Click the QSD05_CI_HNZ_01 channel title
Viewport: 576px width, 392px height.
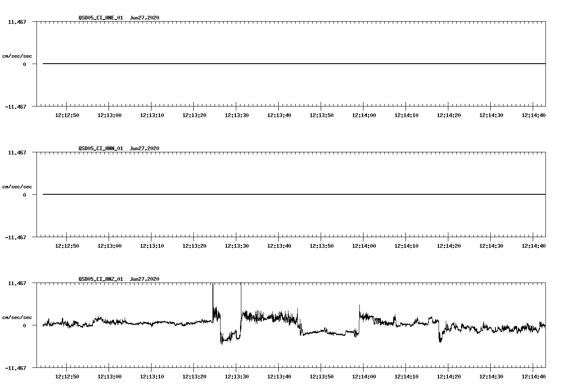101,279
